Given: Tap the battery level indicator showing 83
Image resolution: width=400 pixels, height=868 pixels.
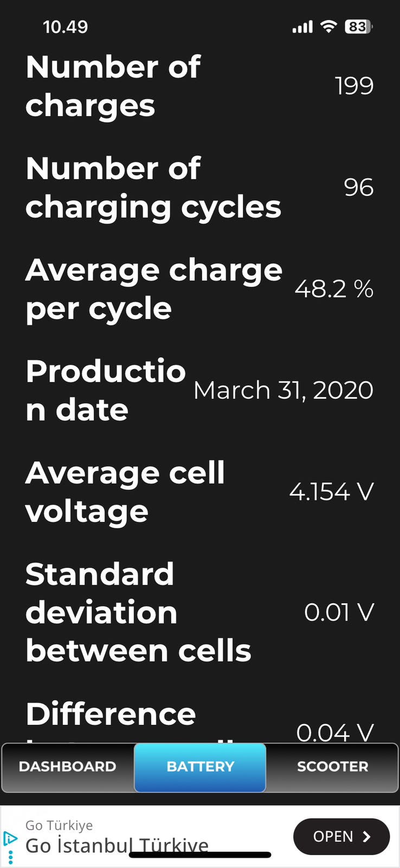Looking at the screenshot, I should (358, 27).
